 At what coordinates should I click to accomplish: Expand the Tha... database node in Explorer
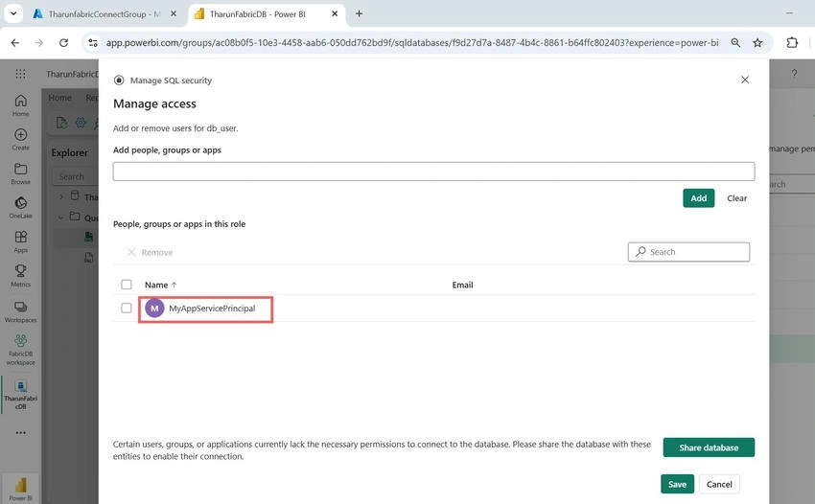pyautogui.click(x=61, y=197)
